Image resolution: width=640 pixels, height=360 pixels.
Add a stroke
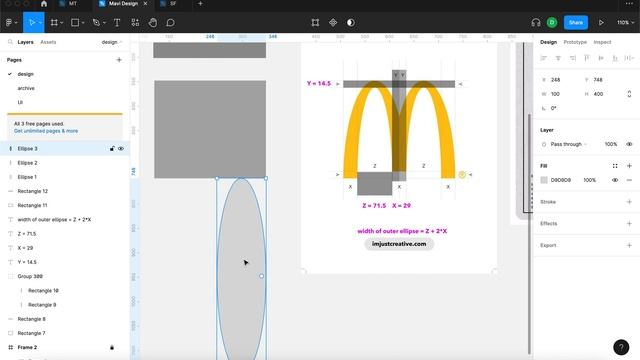(x=629, y=202)
